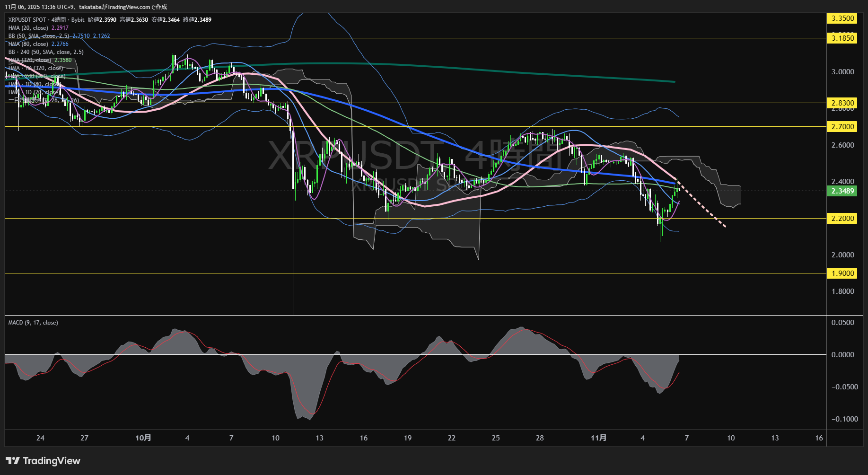Click the 10月 date marker on time axis
Image resolution: width=868 pixels, height=475 pixels.
tap(143, 438)
